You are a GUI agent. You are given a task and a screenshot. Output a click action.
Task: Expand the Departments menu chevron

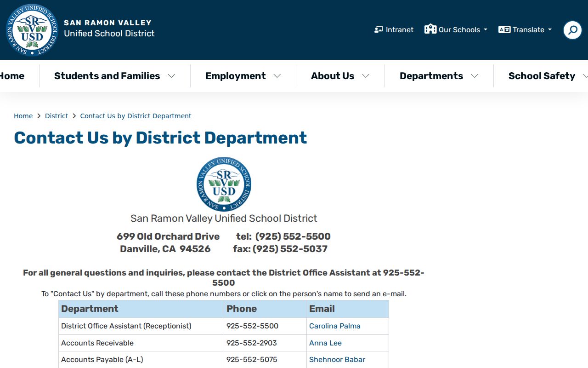(475, 76)
